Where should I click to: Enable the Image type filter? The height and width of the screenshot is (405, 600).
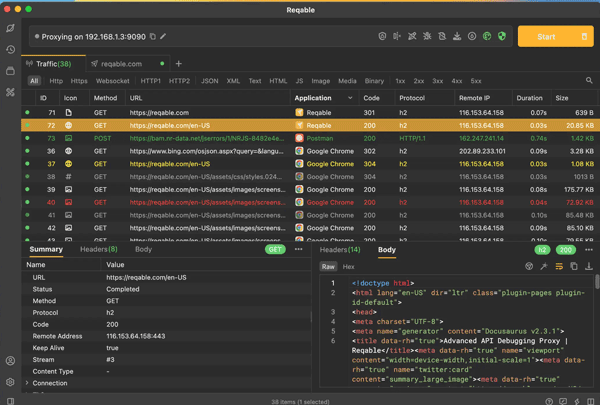pos(320,81)
